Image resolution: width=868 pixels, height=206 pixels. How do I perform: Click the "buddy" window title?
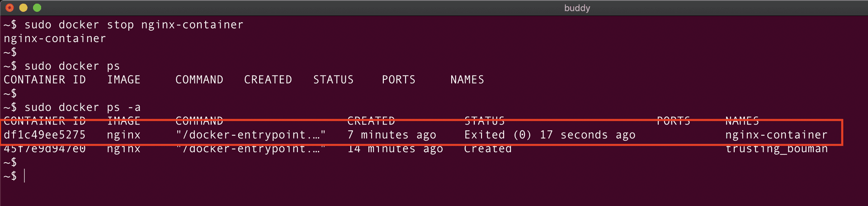pos(577,8)
